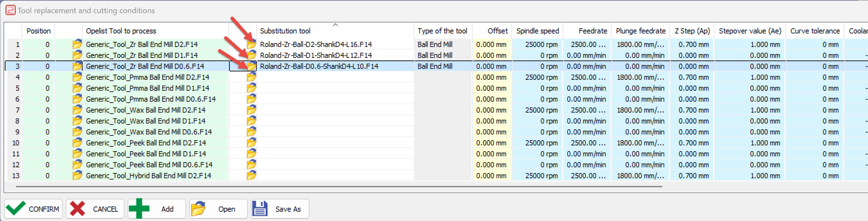Click Generic_Tool_Peek Ball End Mill D1.F14 text
This screenshot has height=221, width=868.
(x=146, y=153)
